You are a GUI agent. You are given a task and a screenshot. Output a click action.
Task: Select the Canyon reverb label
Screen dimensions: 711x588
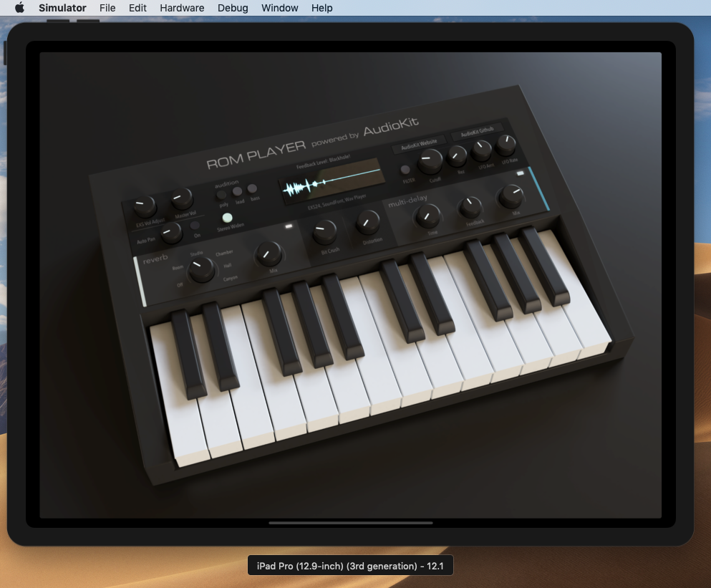pos(231,278)
